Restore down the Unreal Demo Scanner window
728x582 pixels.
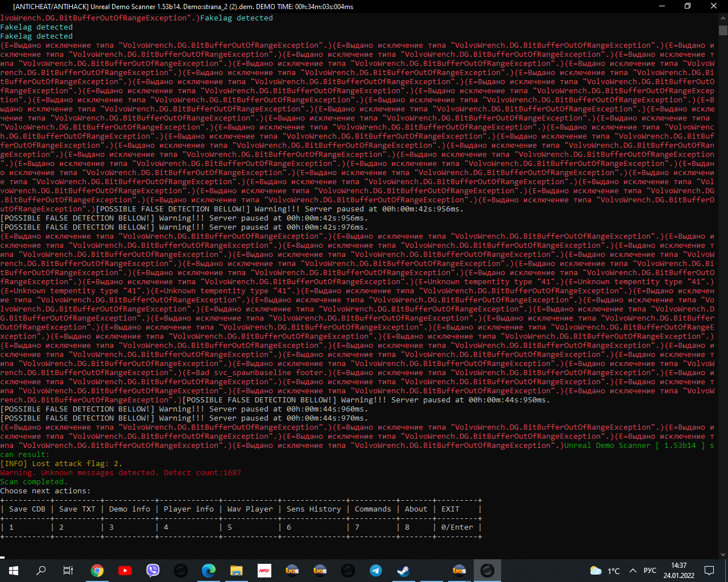(688, 6)
